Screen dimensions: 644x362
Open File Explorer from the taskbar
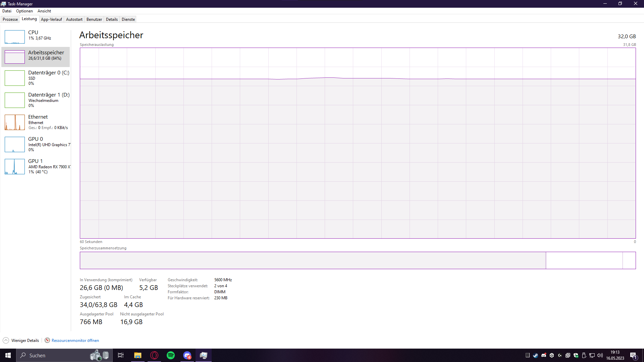[138, 355]
